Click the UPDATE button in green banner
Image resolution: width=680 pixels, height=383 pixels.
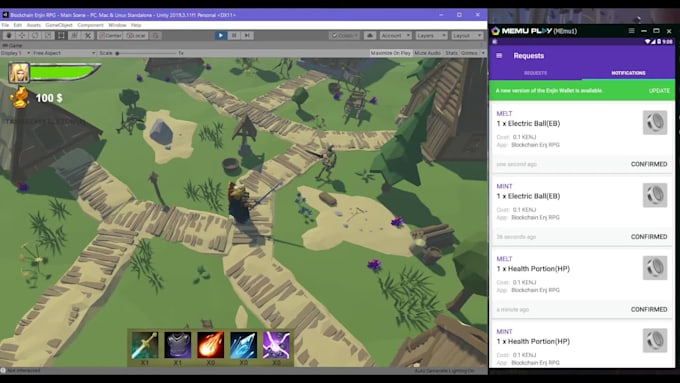pyautogui.click(x=659, y=91)
